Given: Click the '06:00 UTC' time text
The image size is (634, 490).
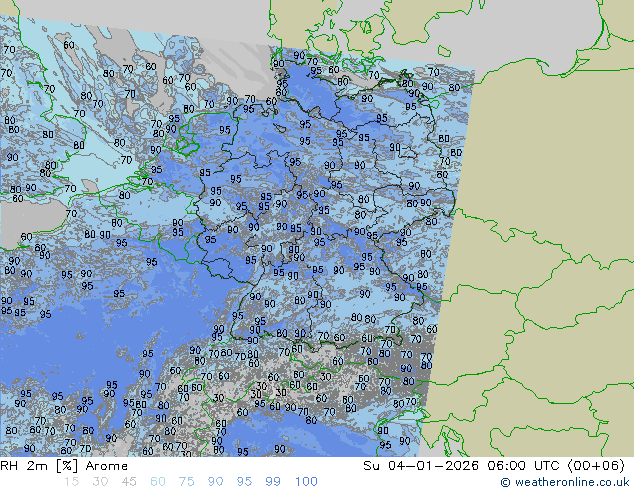Looking at the screenshot, I should (x=523, y=466).
